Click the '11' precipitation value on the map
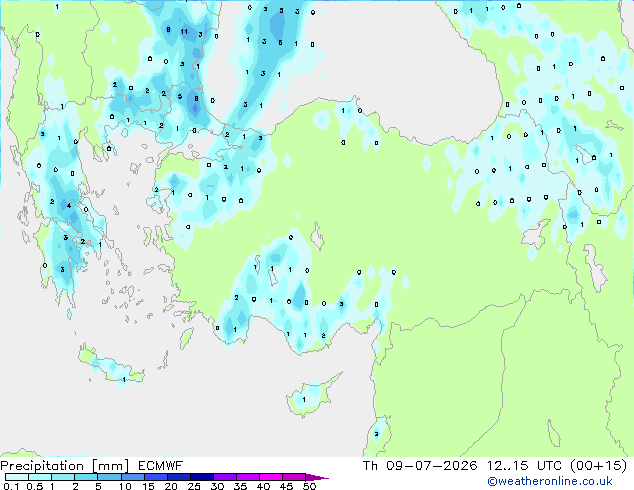Viewport: 634px width, 490px height. [x=184, y=32]
